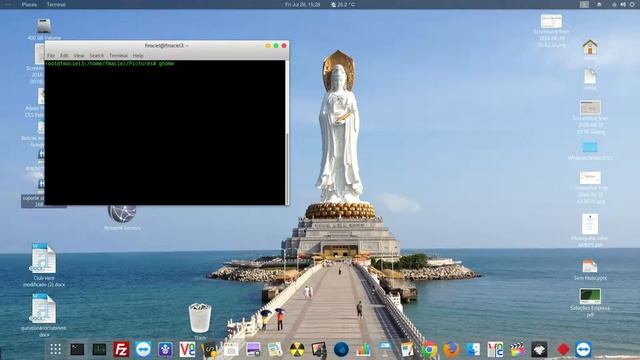Click the purple USB-style icon in the dock
The width and height of the screenshot is (640, 360).
[x=165, y=350]
